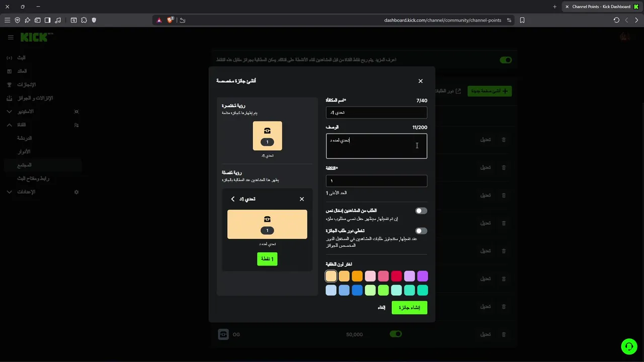Image resolution: width=644 pixels, height=362 pixels.
Task: Choose the red background color swatch
Action: (396, 276)
